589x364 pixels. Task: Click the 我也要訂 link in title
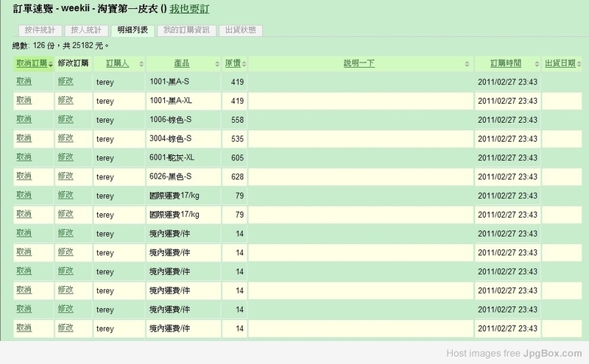click(x=188, y=10)
